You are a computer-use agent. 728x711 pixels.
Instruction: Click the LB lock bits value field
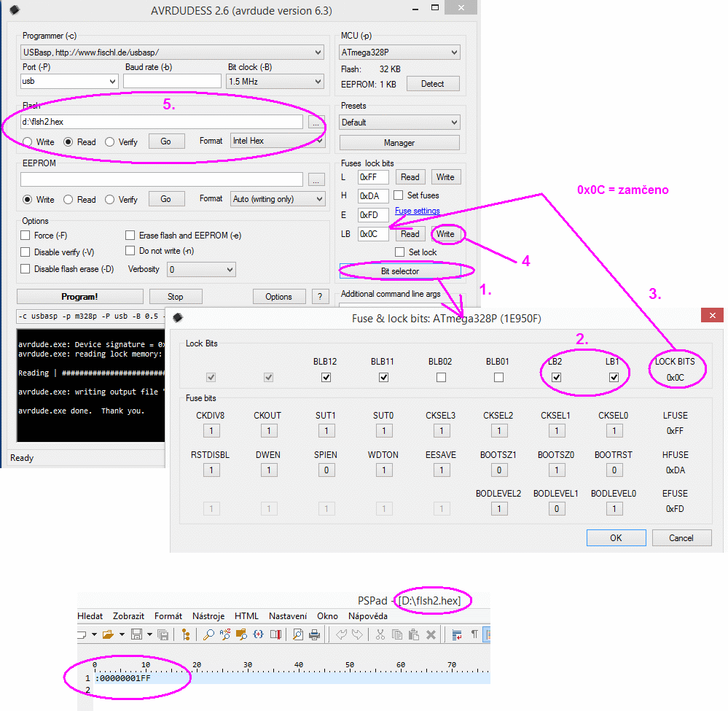point(373,234)
